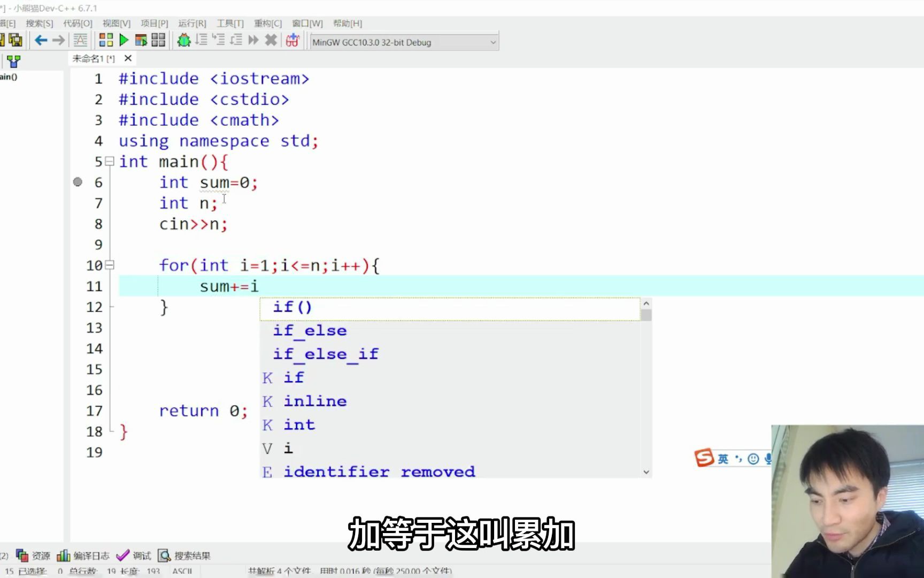Open the 工具[T] menu
Screen dimensions: 924x578
pyautogui.click(x=231, y=24)
